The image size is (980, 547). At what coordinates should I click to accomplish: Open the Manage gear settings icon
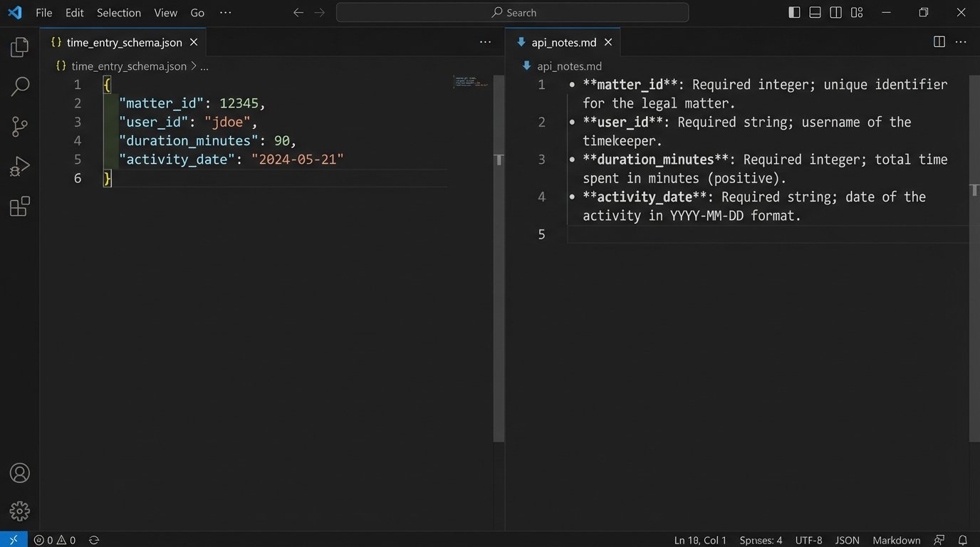pos(20,511)
